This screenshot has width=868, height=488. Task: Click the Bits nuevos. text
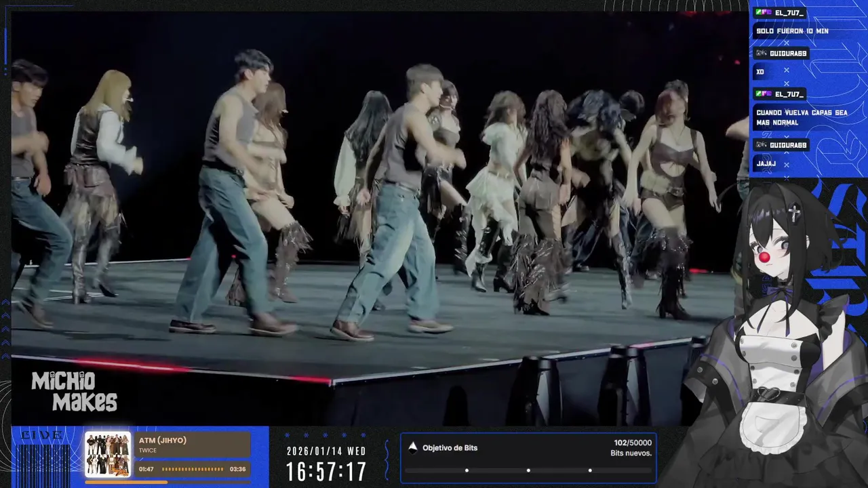[x=631, y=453]
